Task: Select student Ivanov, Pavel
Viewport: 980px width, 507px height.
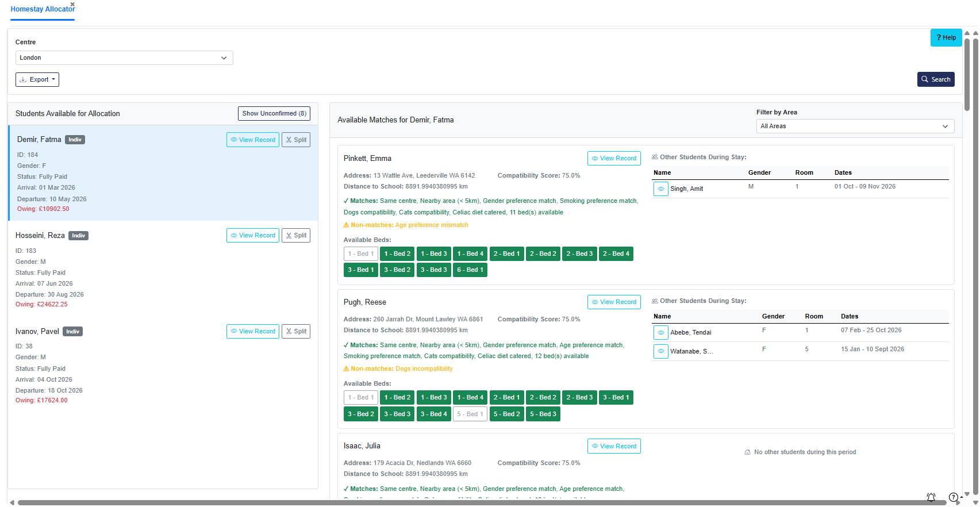Action: click(163, 364)
